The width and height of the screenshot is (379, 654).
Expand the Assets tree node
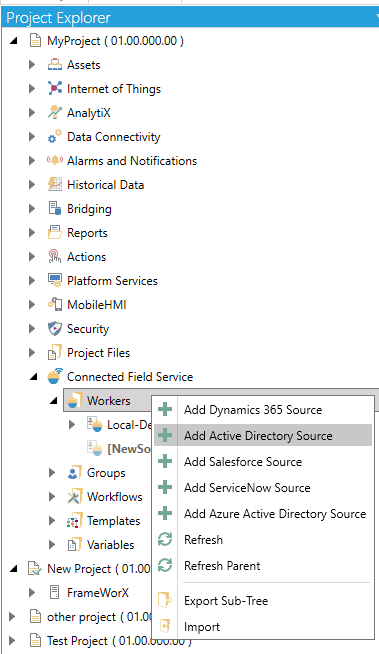click(32, 65)
